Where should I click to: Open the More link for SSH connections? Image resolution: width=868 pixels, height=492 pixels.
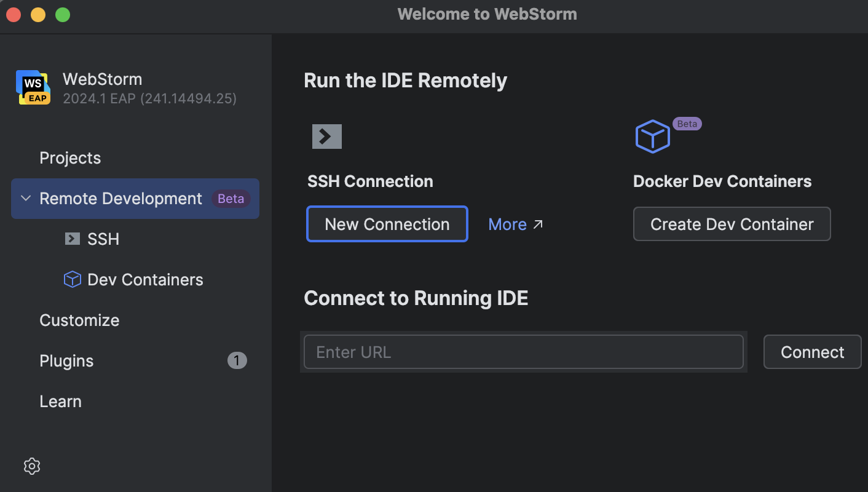point(508,224)
